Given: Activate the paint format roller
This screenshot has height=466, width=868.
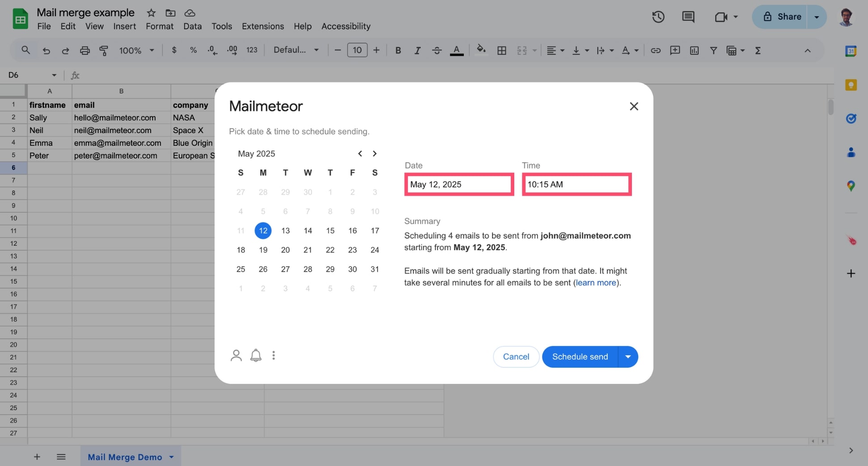Looking at the screenshot, I should tap(104, 50).
